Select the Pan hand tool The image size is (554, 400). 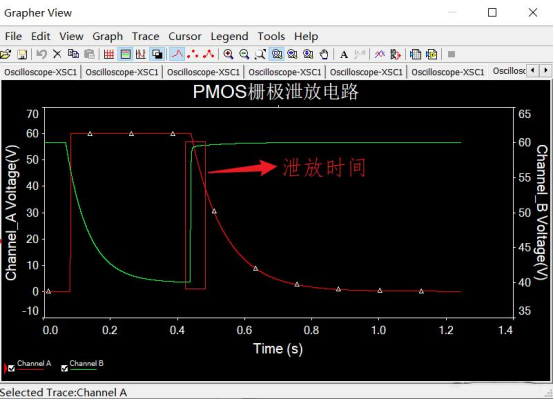click(324, 54)
